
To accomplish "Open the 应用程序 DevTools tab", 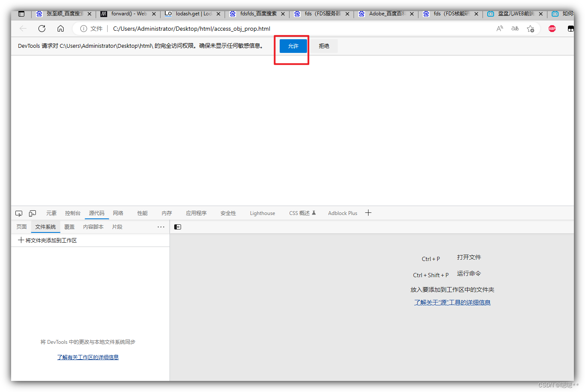I will coord(196,213).
